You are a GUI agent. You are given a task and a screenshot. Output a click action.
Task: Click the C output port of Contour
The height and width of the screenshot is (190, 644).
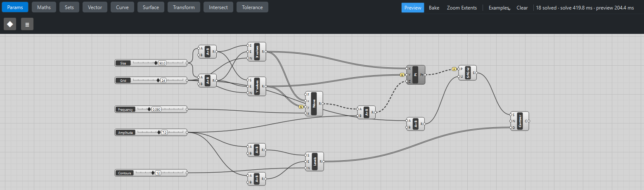pos(529,121)
